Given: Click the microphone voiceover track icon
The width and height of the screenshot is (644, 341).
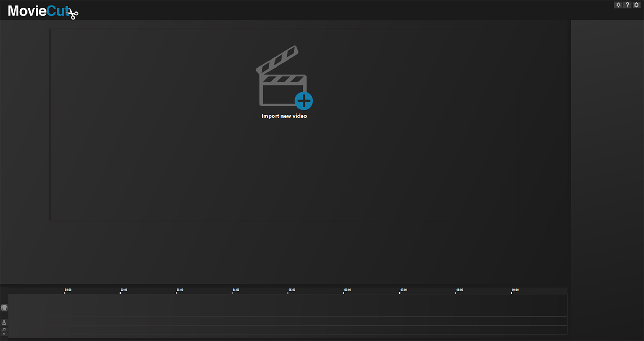Looking at the screenshot, I should pyautogui.click(x=4, y=322).
